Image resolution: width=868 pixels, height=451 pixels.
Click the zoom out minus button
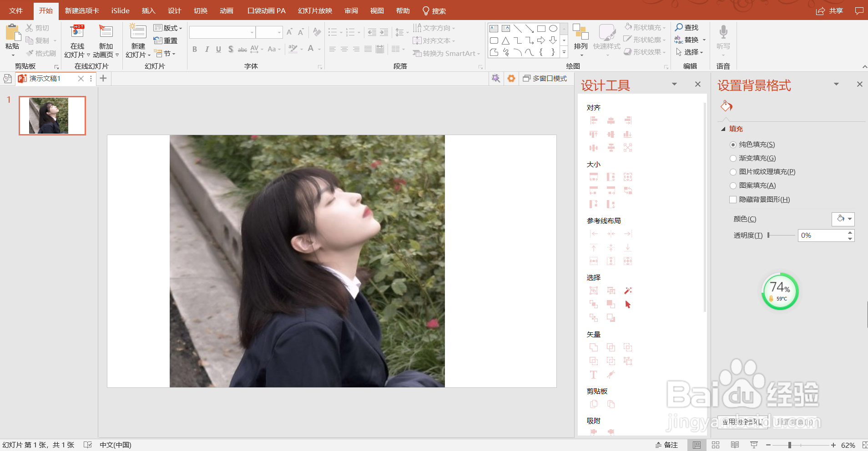pyautogui.click(x=768, y=445)
